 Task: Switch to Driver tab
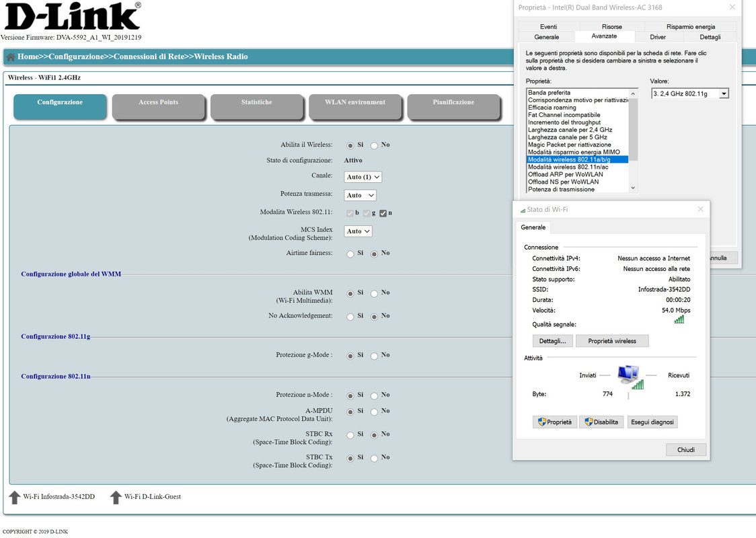[x=658, y=37]
